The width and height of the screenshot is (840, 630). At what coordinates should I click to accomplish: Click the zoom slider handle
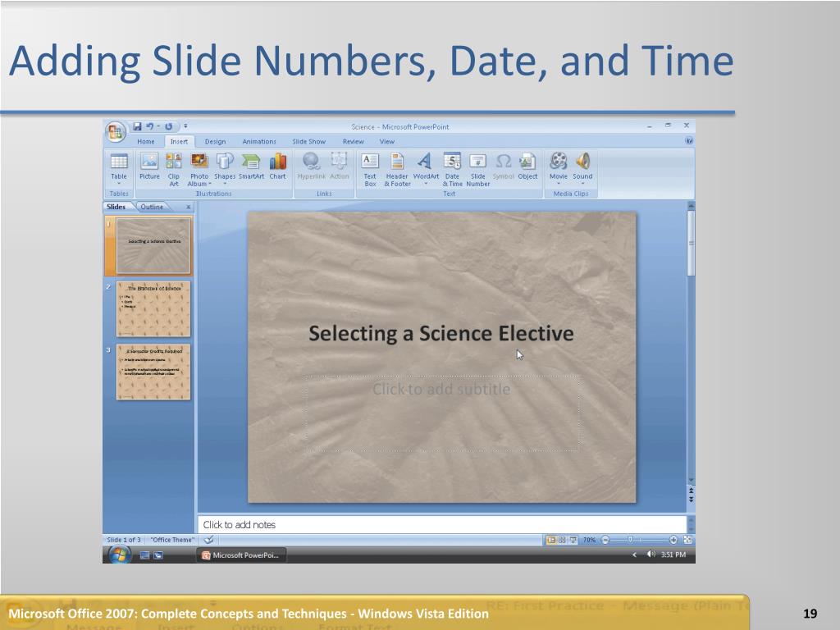click(631, 540)
